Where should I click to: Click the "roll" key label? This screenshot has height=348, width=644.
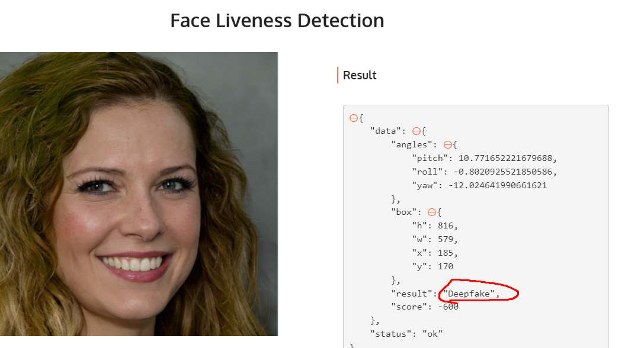[x=428, y=172]
